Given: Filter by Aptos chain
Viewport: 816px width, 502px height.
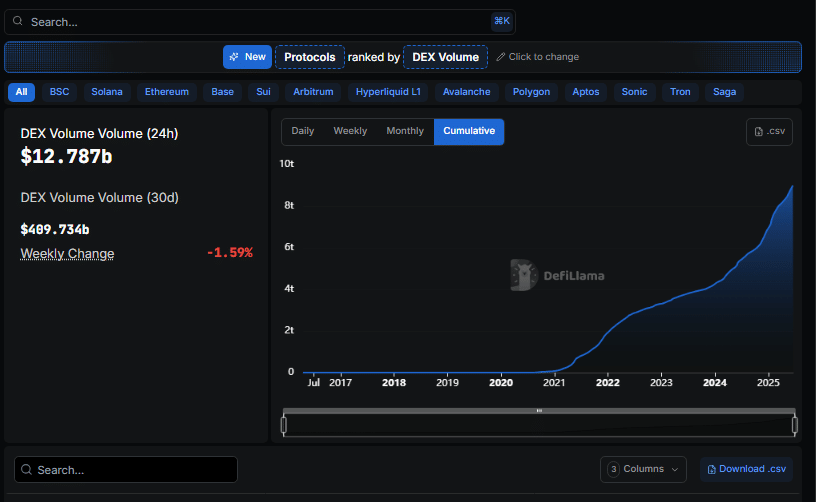Looking at the screenshot, I should click(586, 92).
